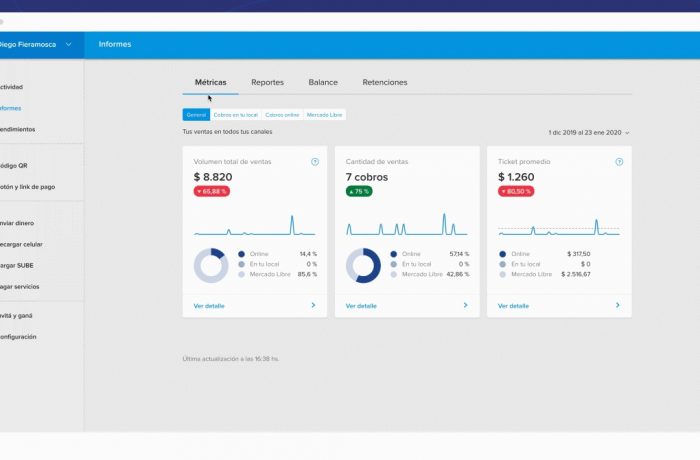Select Cobros en tu local filter

(236, 115)
